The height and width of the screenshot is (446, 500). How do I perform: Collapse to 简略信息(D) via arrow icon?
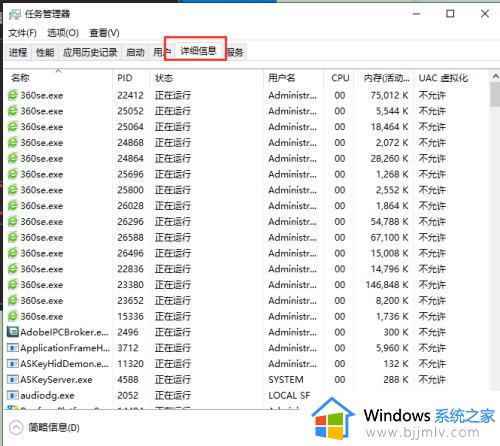coord(16,427)
